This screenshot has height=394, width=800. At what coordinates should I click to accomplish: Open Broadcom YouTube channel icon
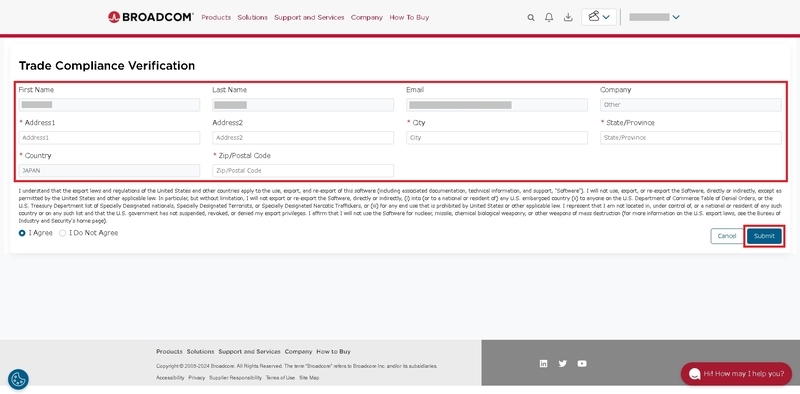[582, 363]
